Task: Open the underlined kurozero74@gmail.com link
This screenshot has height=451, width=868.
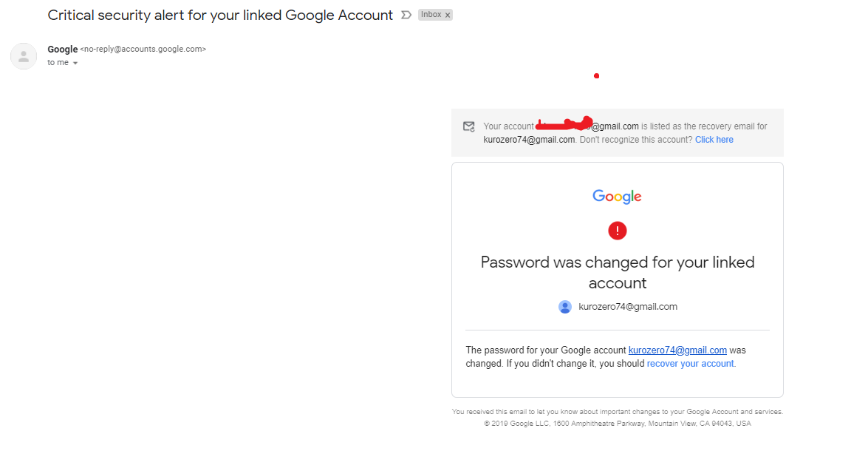Action: pyautogui.click(x=677, y=350)
